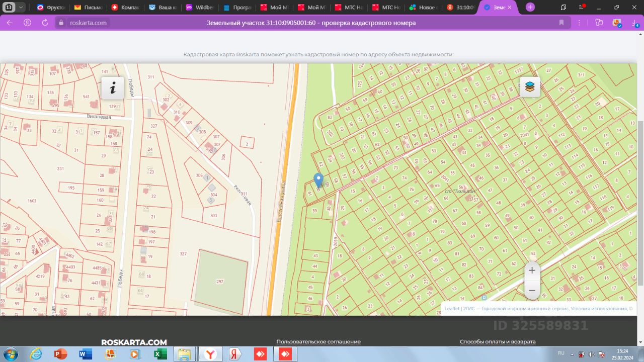Open the map layers switcher

[529, 87]
